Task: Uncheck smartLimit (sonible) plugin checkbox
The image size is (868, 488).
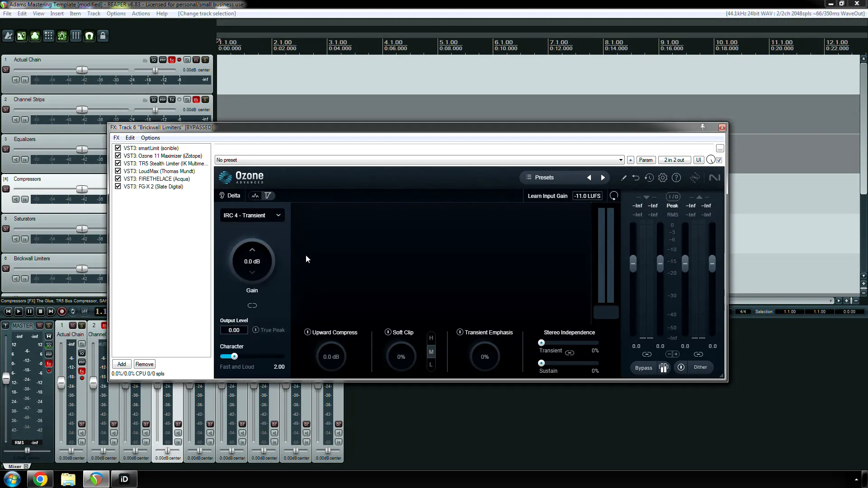Action: pos(118,148)
